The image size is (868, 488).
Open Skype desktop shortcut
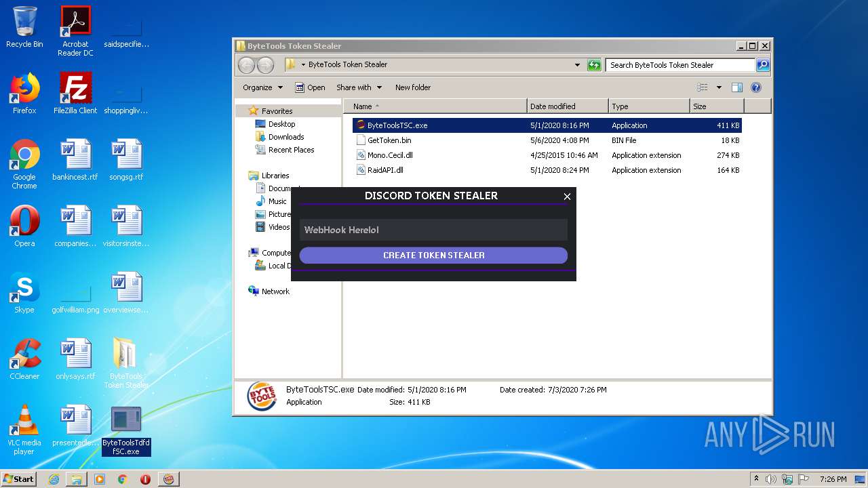point(24,293)
